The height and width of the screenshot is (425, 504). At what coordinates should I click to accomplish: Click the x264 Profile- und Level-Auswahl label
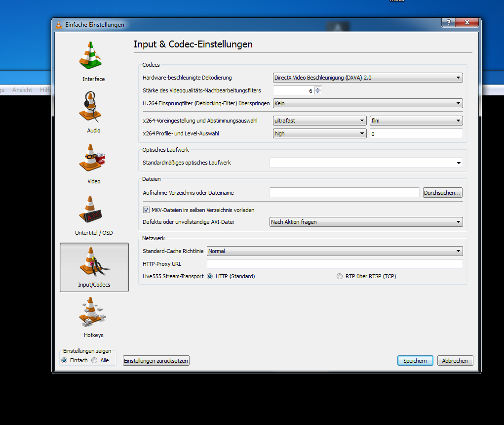pos(181,133)
